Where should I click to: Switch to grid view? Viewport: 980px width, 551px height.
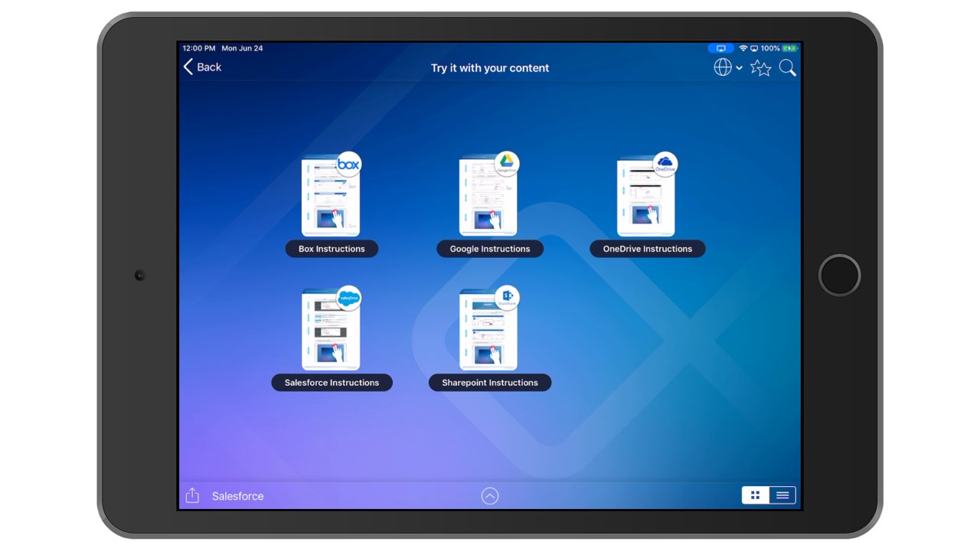(x=755, y=495)
